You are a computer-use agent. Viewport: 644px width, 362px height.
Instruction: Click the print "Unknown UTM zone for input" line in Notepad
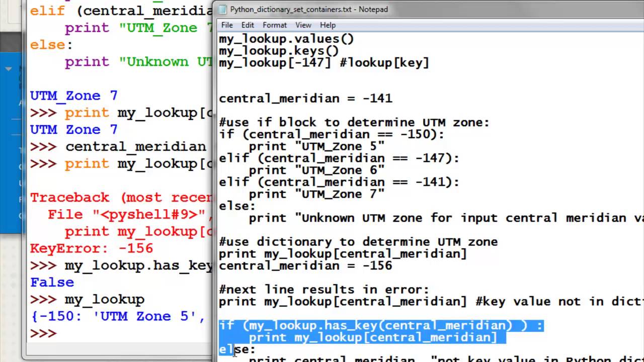point(446,218)
